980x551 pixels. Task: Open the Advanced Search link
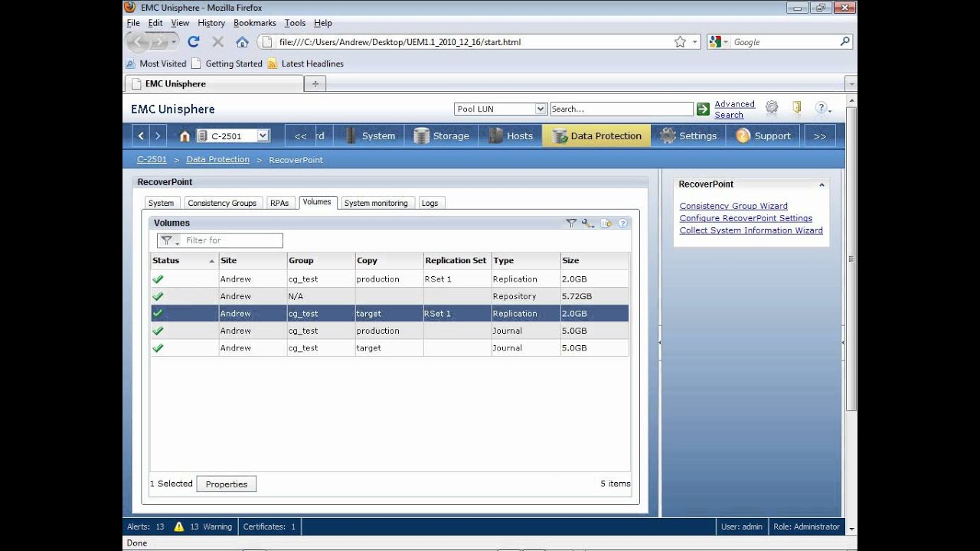[734, 109]
